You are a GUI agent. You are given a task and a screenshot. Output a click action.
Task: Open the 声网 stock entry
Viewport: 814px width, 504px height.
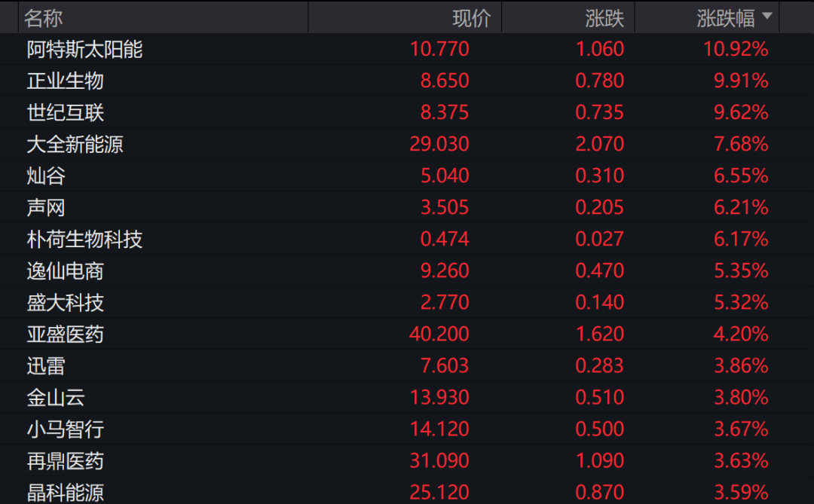tap(46, 208)
